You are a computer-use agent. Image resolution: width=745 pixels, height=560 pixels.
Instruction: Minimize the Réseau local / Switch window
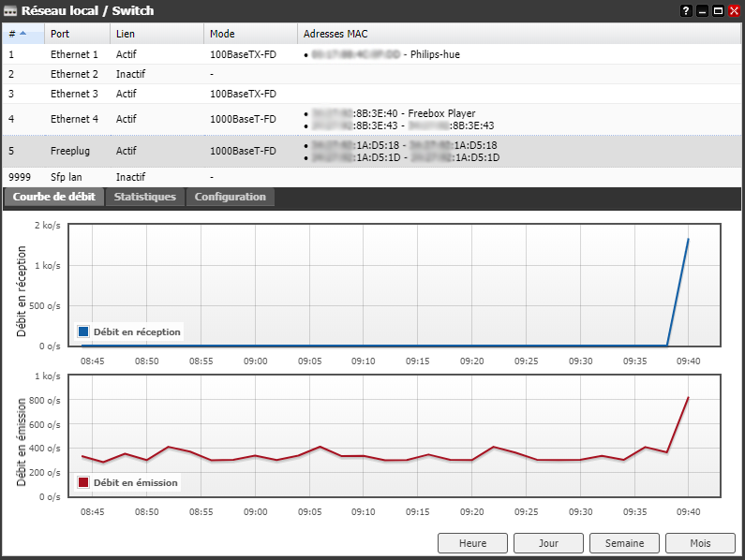click(702, 10)
